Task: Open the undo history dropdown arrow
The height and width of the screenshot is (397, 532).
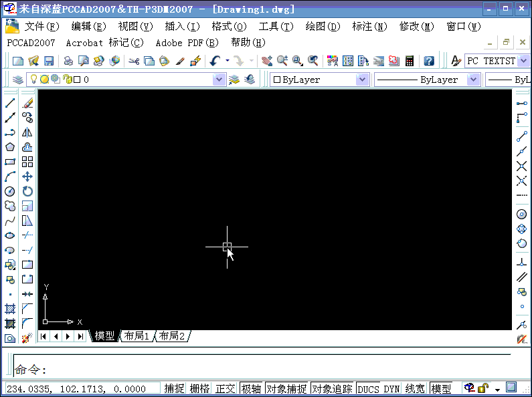Action: 228,61
